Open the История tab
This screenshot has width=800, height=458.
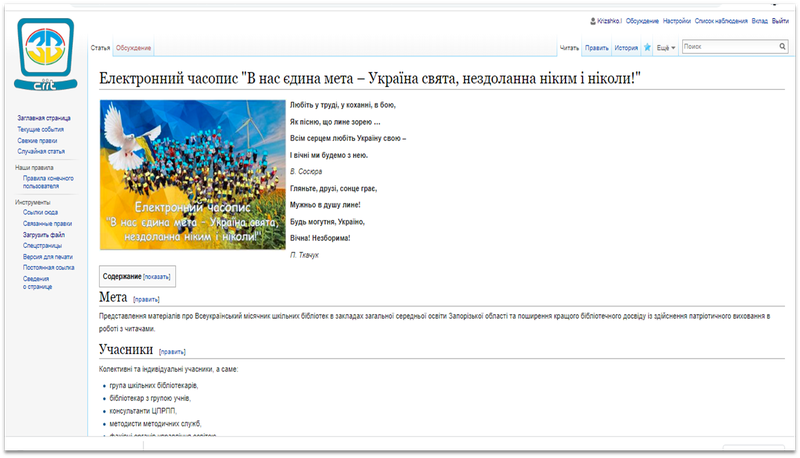[x=626, y=47]
